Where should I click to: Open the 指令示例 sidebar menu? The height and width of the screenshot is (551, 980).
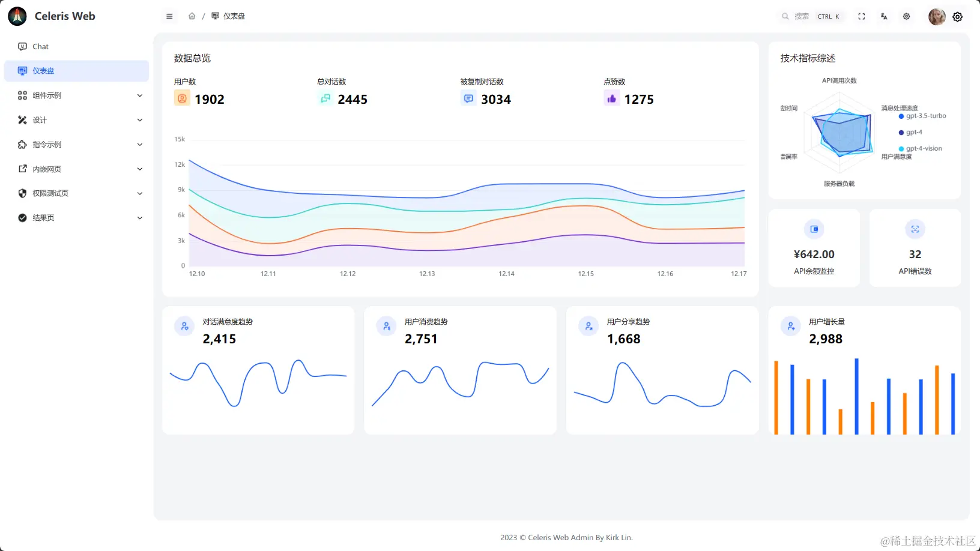click(x=76, y=145)
